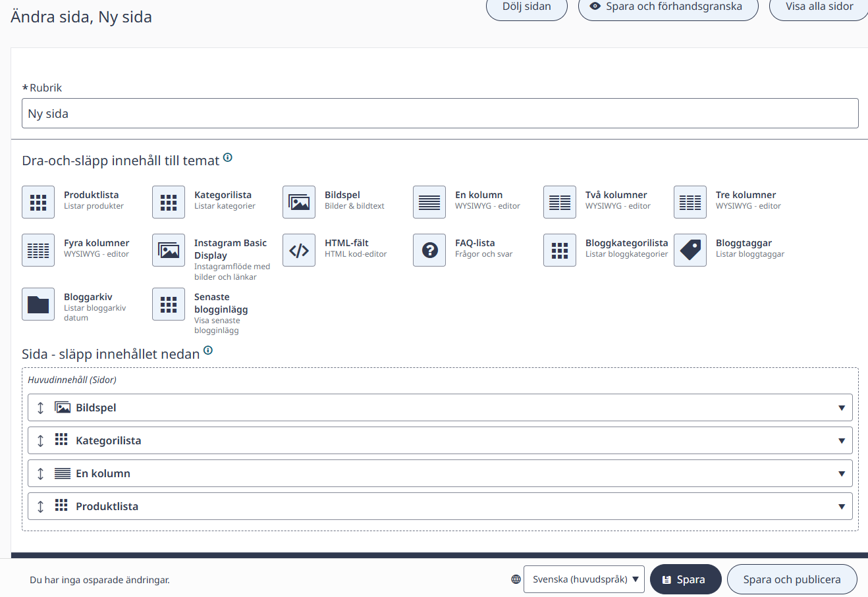Expand the Kategorilista row arrow

click(842, 441)
